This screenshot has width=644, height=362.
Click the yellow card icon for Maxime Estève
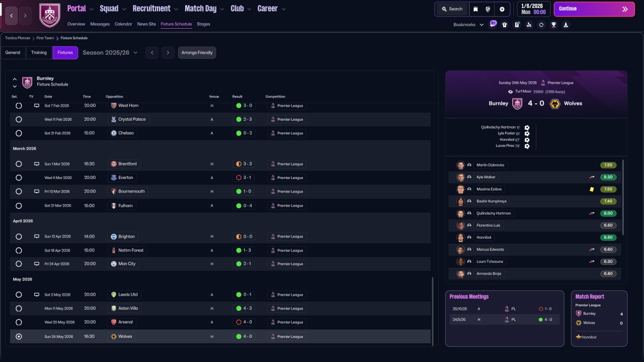point(592,190)
